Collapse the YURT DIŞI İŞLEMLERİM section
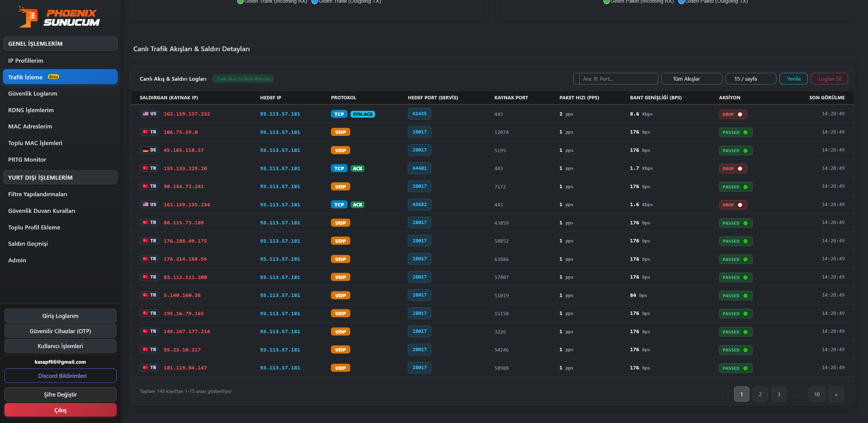868x423 pixels. (x=60, y=177)
